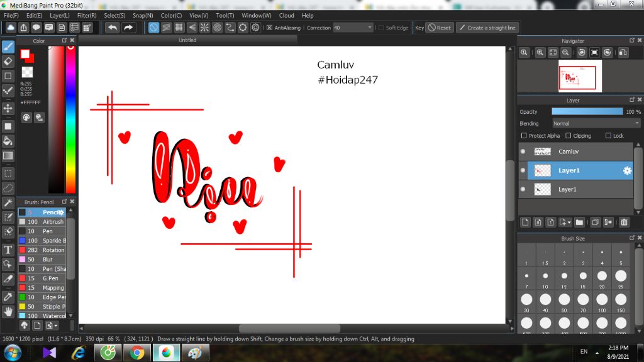Viewport: 644px width, 362px height.
Task: Open Layer1 settings gear
Action: point(627,170)
